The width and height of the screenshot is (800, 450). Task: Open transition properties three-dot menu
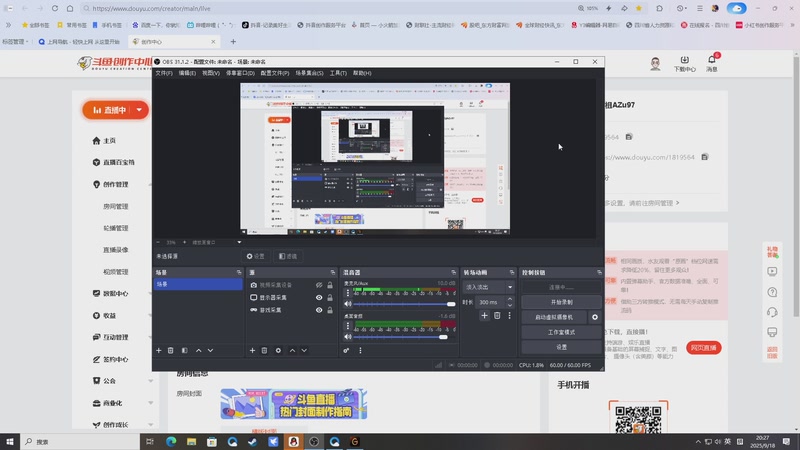(509, 316)
